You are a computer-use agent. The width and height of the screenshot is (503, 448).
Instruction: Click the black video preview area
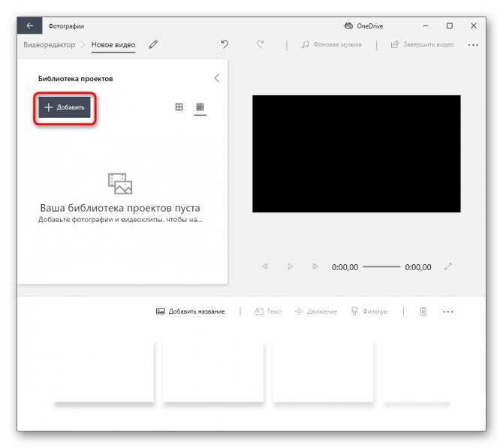(356, 154)
